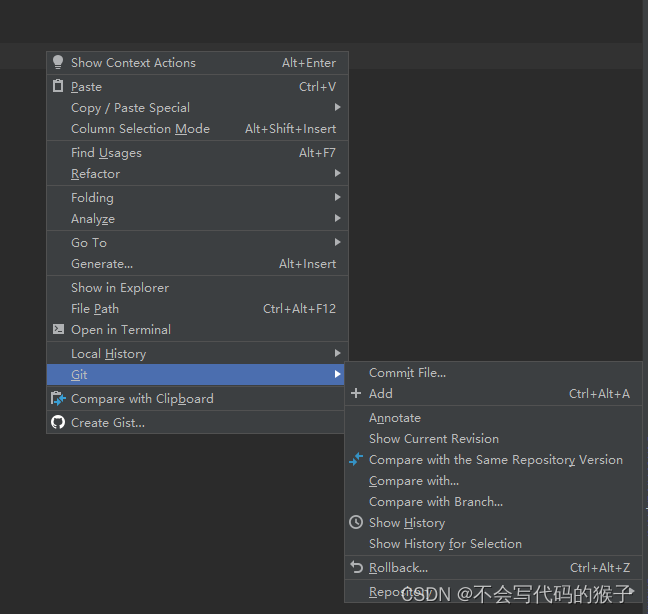Click the Alt+Enter shortcut text
This screenshot has width=648, height=614.
tap(309, 63)
